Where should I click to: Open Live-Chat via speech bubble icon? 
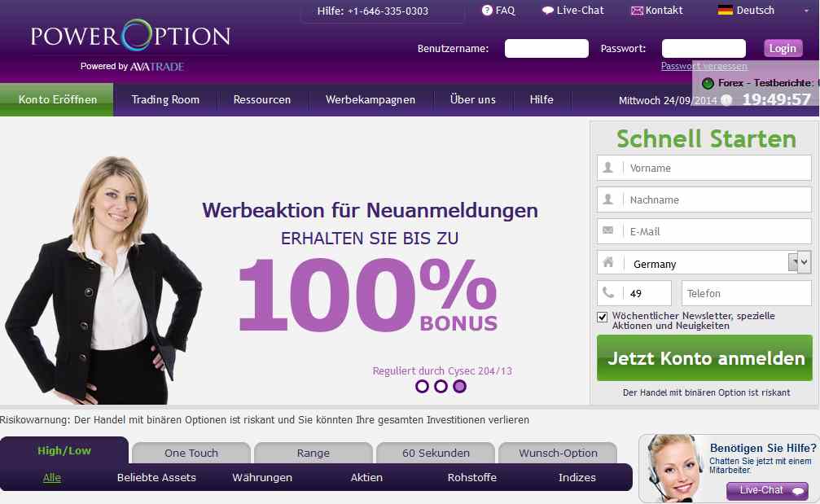(547, 11)
